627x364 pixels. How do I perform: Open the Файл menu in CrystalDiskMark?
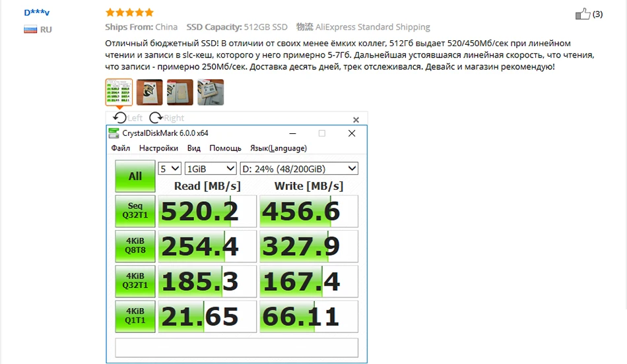point(120,148)
